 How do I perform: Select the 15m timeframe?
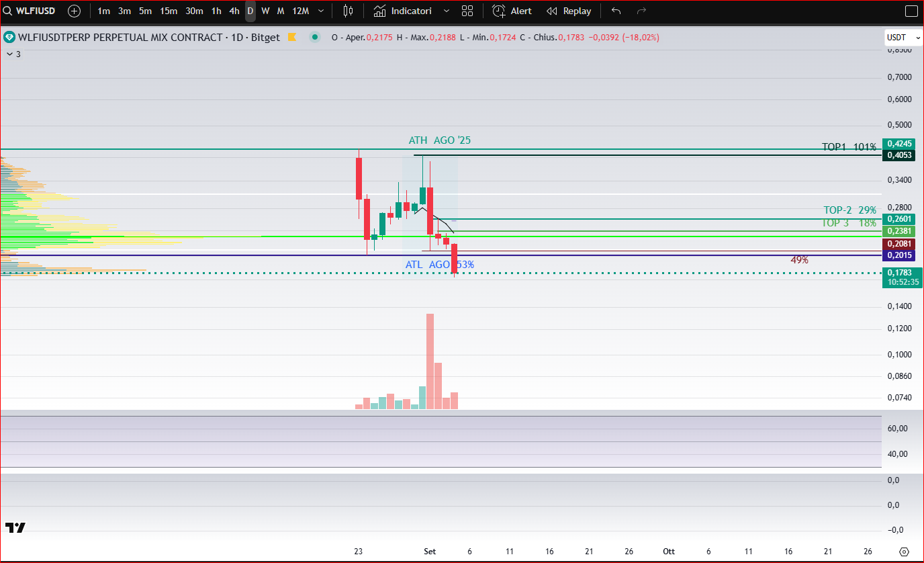click(x=169, y=11)
